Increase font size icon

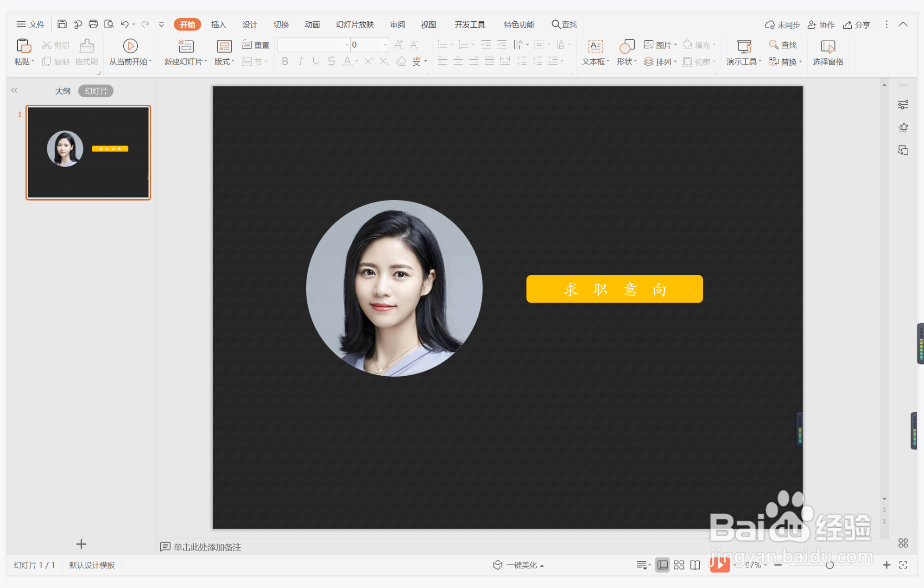point(398,45)
